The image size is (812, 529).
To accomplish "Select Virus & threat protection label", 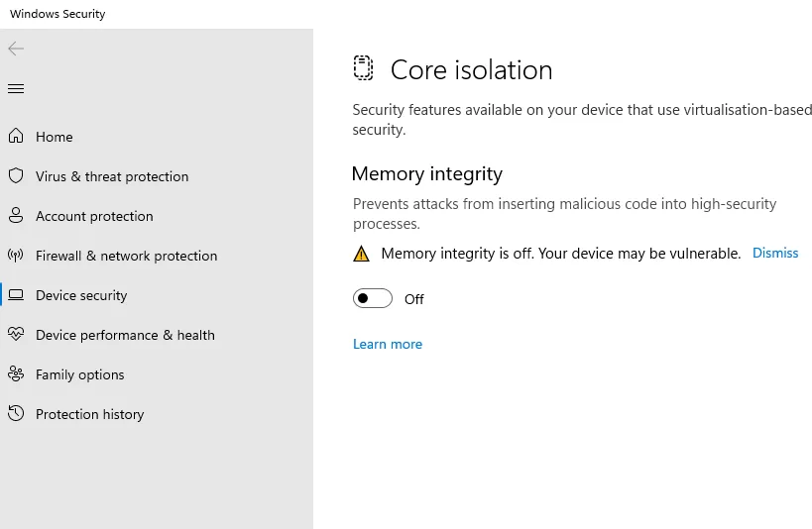I will point(112,176).
